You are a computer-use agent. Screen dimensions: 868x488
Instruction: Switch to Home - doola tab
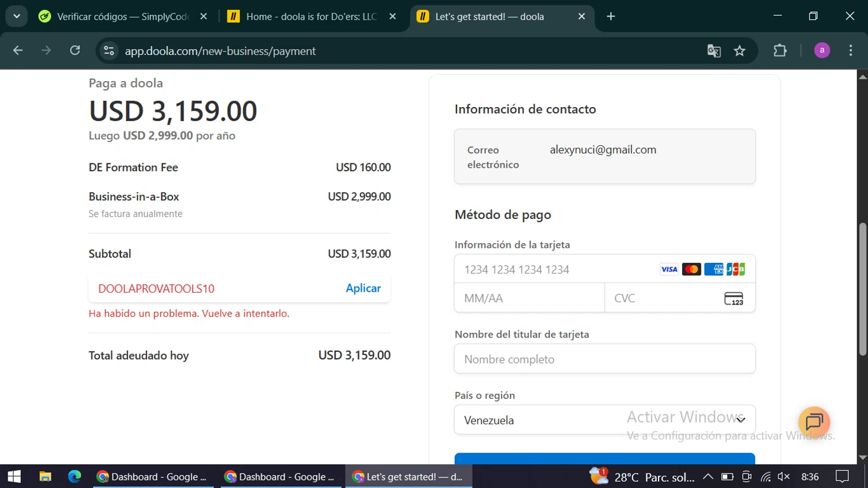pyautogui.click(x=311, y=16)
